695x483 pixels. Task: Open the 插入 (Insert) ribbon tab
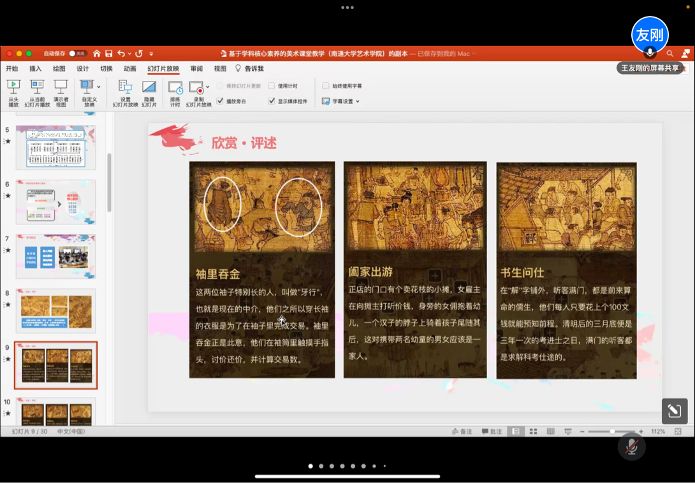[35, 69]
